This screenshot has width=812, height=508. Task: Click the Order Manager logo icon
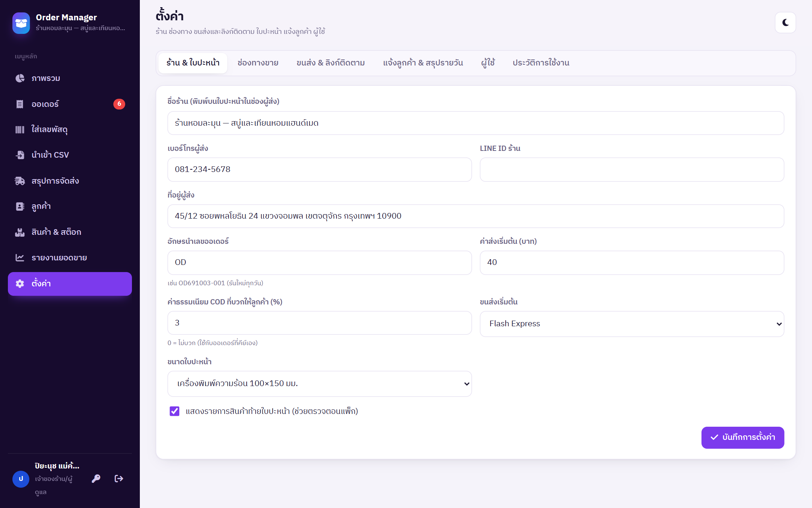[21, 23]
